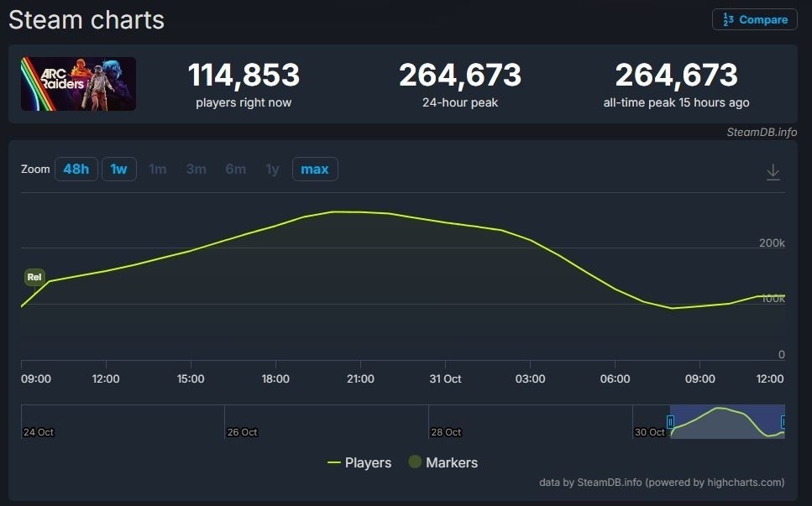Screen dimensions: 812x506
Task: Click the right navigator range handle
Action: [x=783, y=421]
